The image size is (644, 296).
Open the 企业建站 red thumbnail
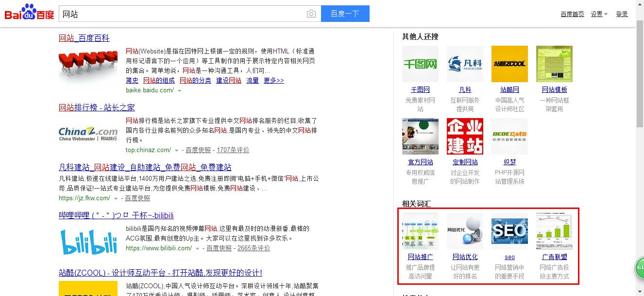[x=465, y=137]
